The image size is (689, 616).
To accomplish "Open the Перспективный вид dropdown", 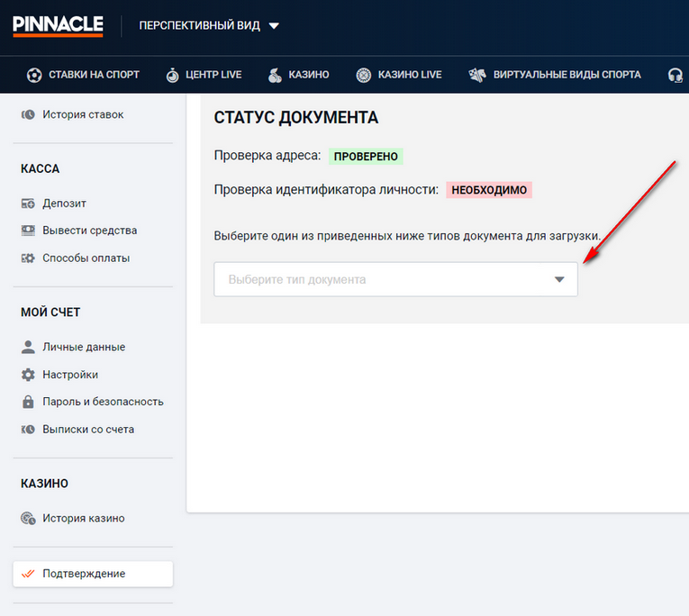I will point(209,25).
